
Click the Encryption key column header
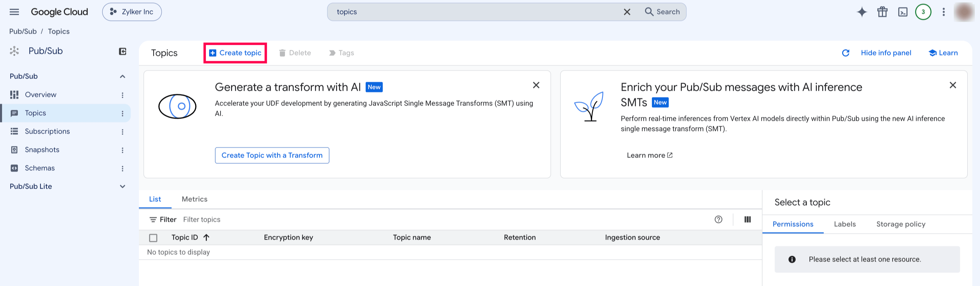click(x=288, y=237)
